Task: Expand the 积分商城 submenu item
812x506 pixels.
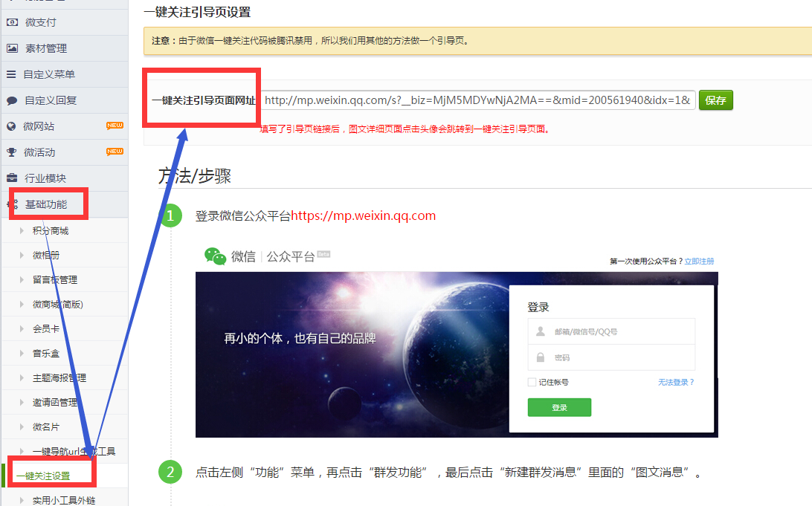Action: [50, 231]
